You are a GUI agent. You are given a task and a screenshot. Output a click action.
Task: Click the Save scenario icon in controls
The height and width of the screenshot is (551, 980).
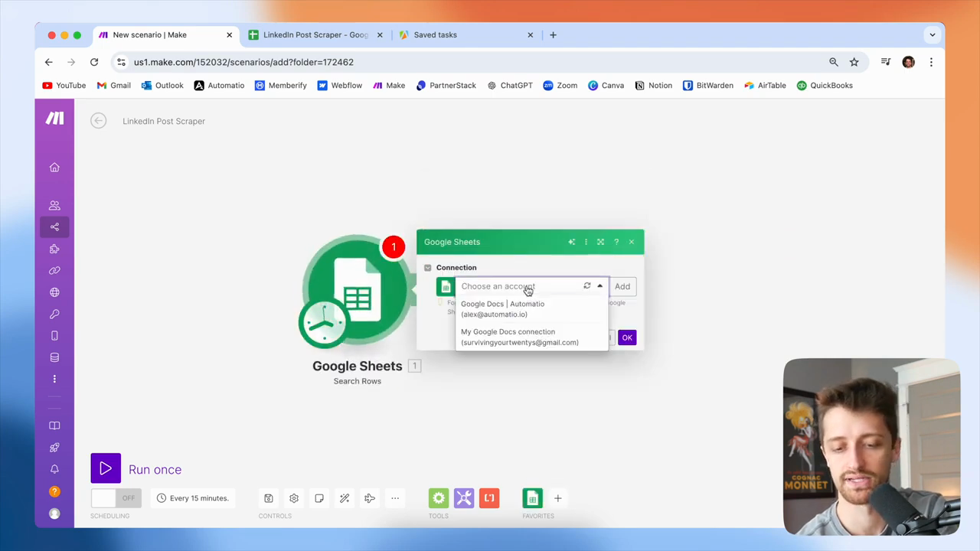[x=269, y=498]
